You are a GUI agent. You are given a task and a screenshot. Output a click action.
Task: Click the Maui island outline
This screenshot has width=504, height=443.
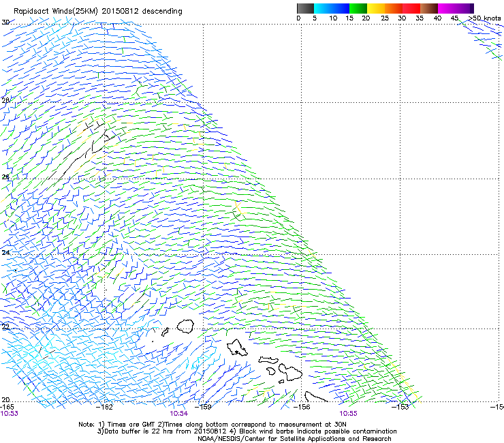290,372
